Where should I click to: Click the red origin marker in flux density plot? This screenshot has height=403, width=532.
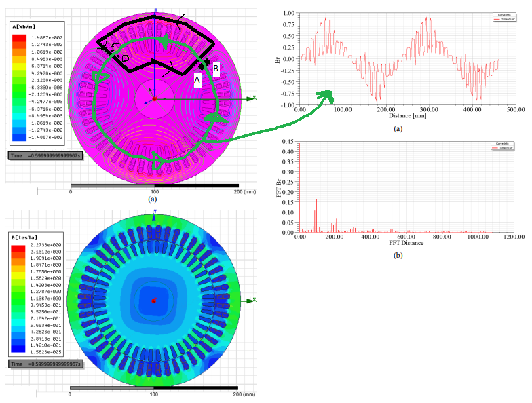[x=154, y=301]
